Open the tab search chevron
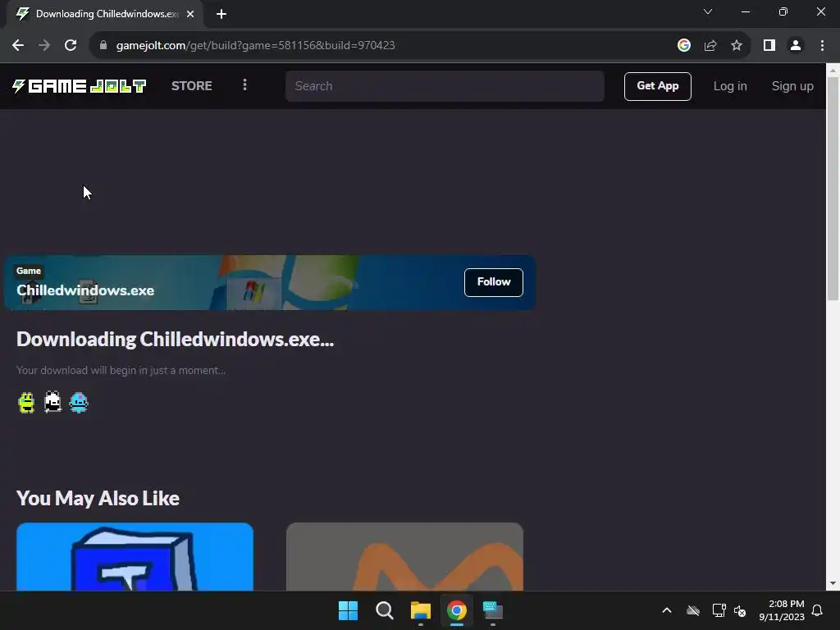The image size is (840, 630). tap(708, 11)
